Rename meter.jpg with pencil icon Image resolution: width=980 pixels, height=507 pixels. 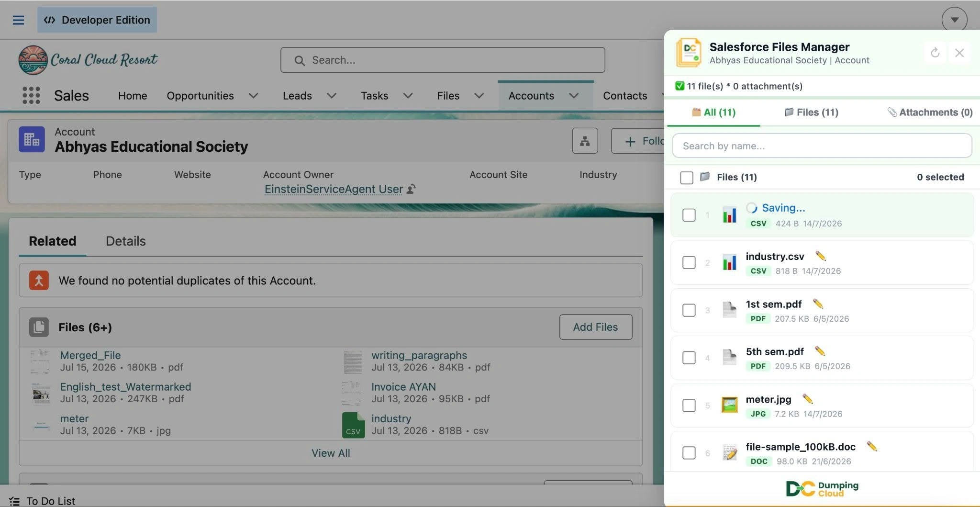pyautogui.click(x=808, y=399)
